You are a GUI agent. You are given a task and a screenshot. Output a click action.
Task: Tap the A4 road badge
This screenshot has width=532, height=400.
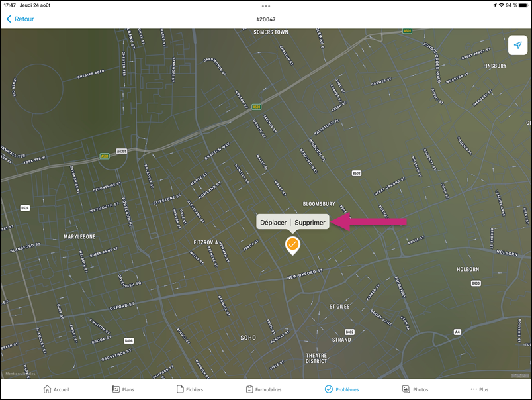457,332
